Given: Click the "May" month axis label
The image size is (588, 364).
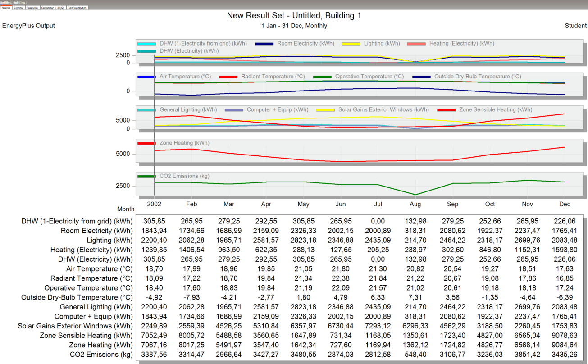Looking at the screenshot, I should click(303, 204).
